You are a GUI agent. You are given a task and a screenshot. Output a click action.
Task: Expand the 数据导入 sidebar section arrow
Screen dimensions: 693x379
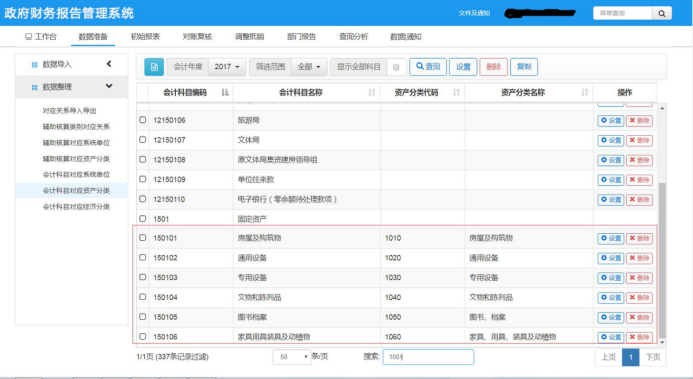click(x=109, y=64)
